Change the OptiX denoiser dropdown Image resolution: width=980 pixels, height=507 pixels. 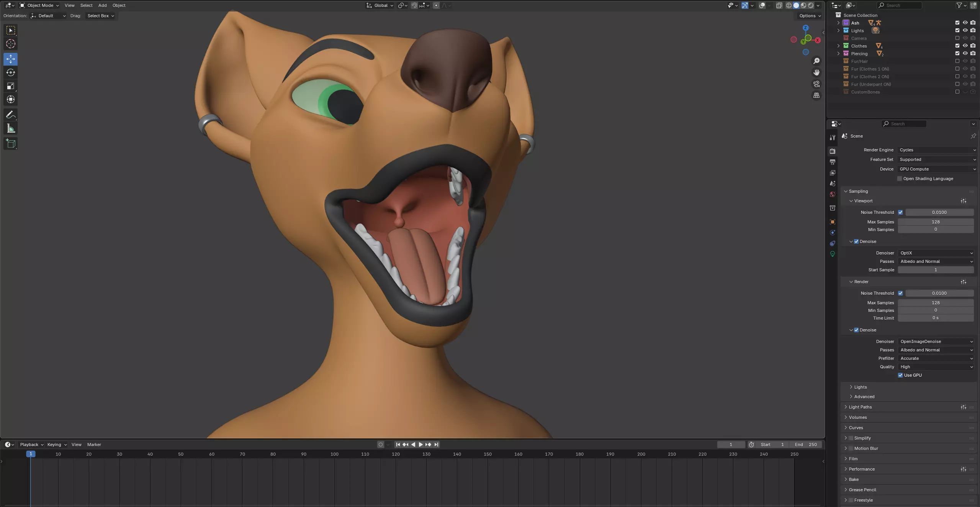(x=936, y=253)
